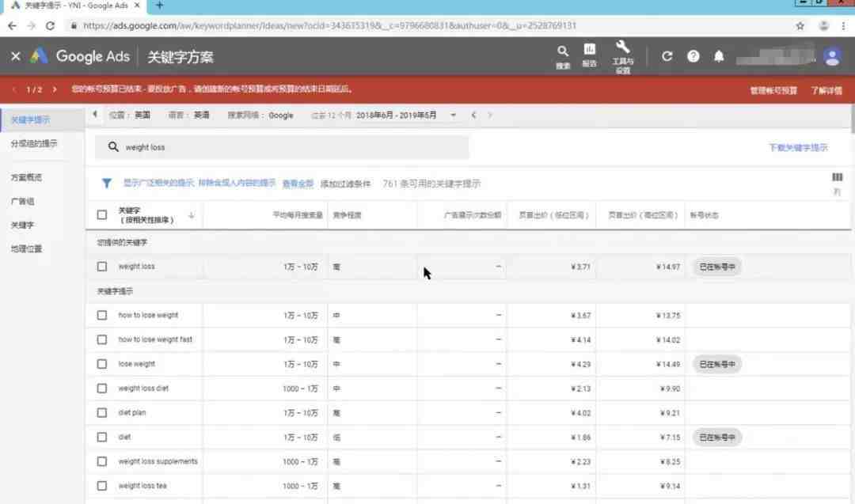
Task: Open the date range 2018-2019 selector
Action: [396, 115]
